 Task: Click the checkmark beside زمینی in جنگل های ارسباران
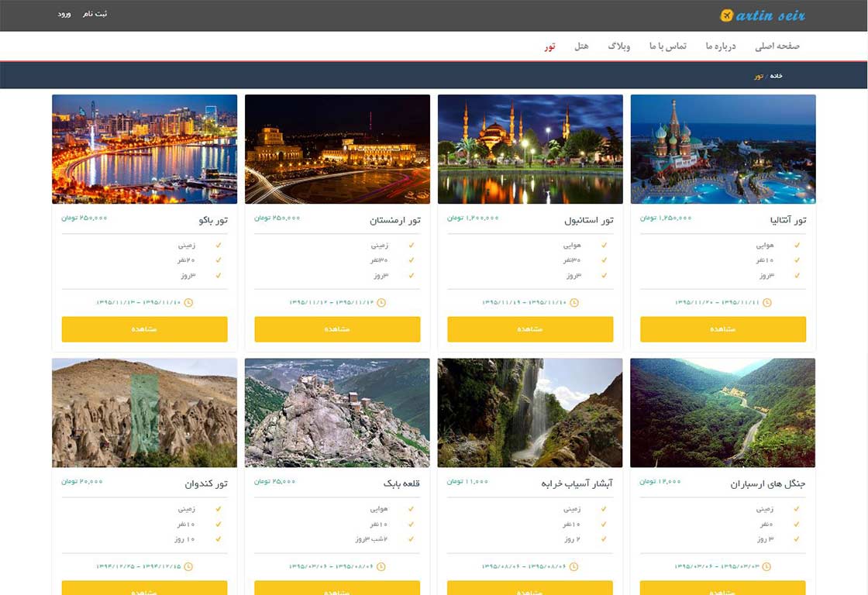click(x=797, y=509)
